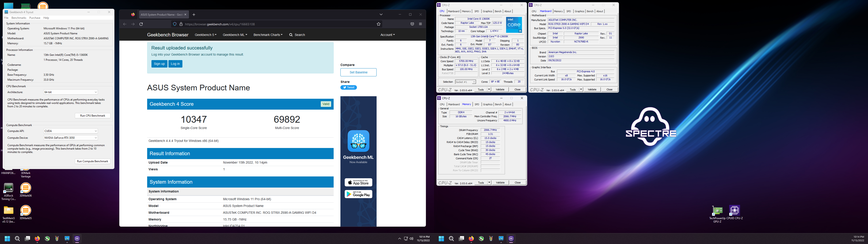Click the single-core score 10347
This screenshot has height=244, width=868.
[194, 119]
